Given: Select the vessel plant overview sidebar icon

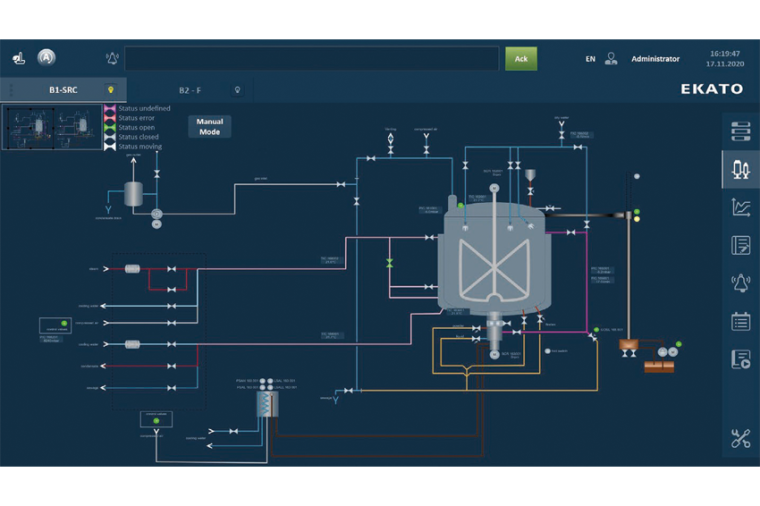Looking at the screenshot, I should [x=740, y=169].
